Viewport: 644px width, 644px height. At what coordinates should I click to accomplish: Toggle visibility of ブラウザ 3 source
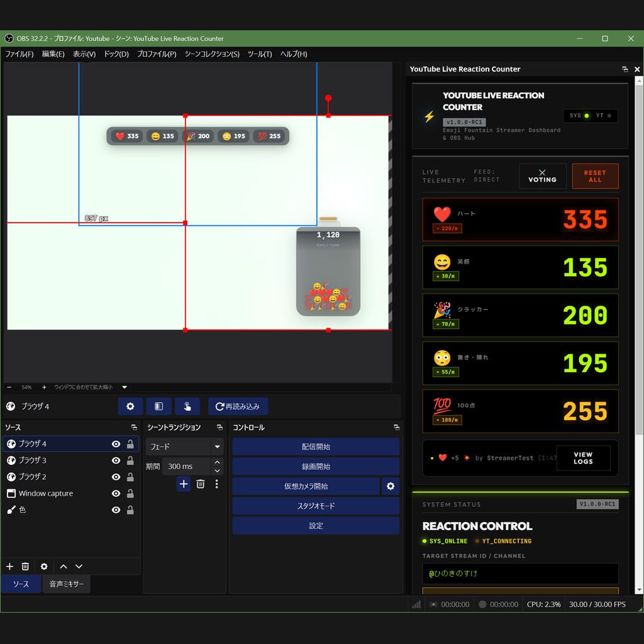[x=116, y=460]
